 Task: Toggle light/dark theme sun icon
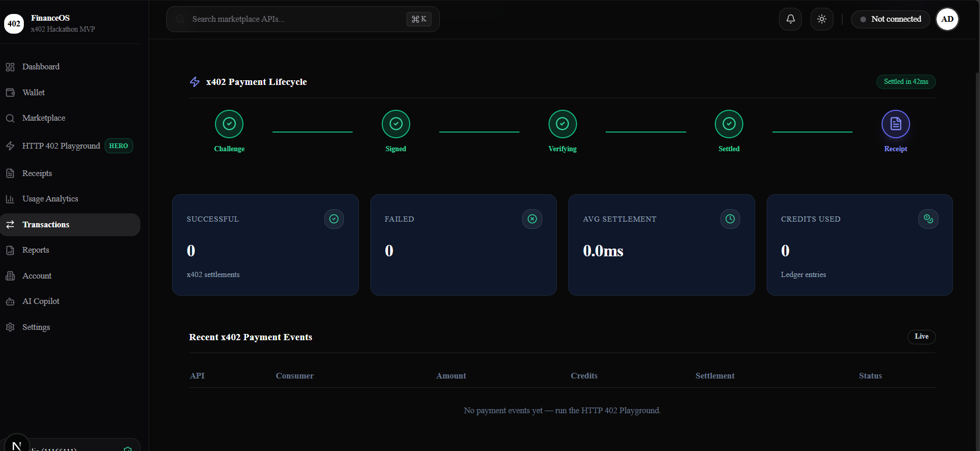click(822, 19)
